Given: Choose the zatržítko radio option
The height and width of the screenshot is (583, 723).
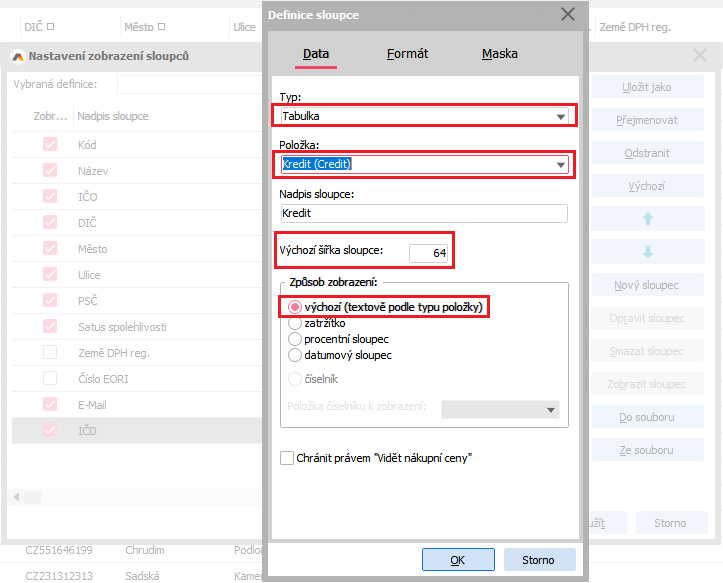Looking at the screenshot, I should pyautogui.click(x=295, y=323).
